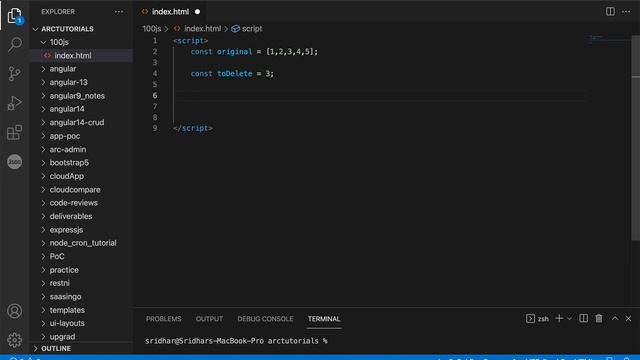Kill terminal with trash icon

click(599, 318)
